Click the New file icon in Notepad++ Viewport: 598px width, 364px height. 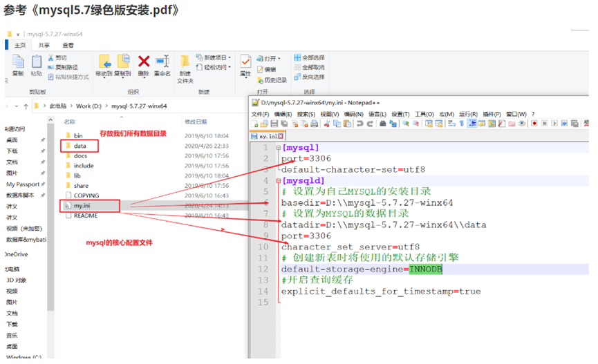click(x=255, y=124)
